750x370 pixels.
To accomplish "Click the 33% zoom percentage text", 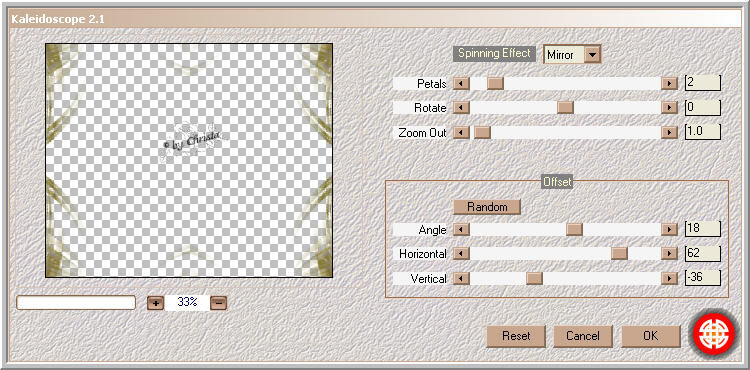I will 187,302.
